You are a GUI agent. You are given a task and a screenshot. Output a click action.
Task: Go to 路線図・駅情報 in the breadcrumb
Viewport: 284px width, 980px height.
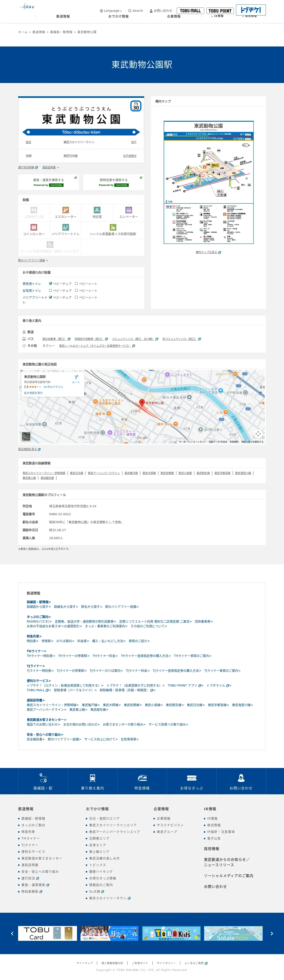[x=61, y=32]
